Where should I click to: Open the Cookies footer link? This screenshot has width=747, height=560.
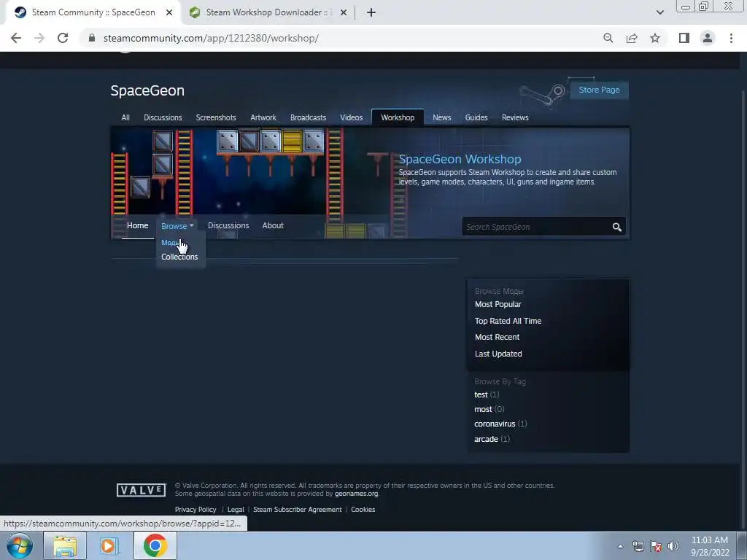(x=363, y=510)
